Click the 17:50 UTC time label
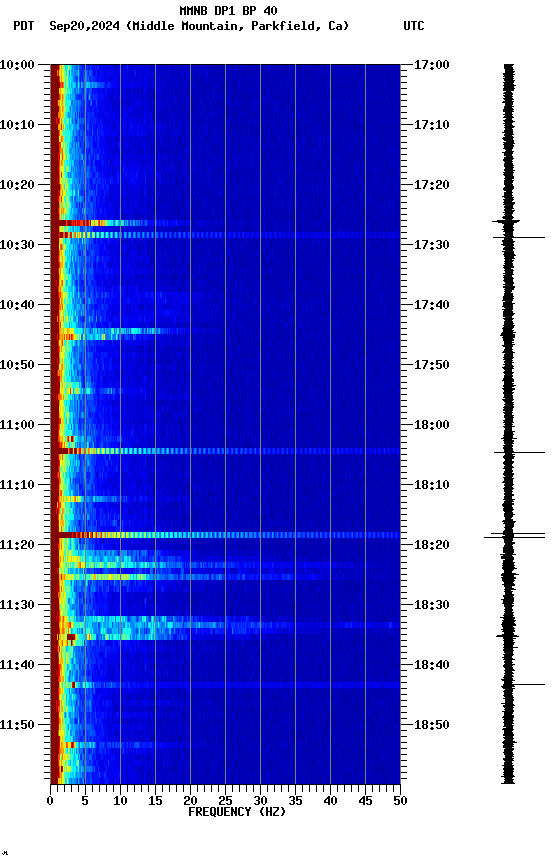The width and height of the screenshot is (552, 864). click(x=431, y=365)
